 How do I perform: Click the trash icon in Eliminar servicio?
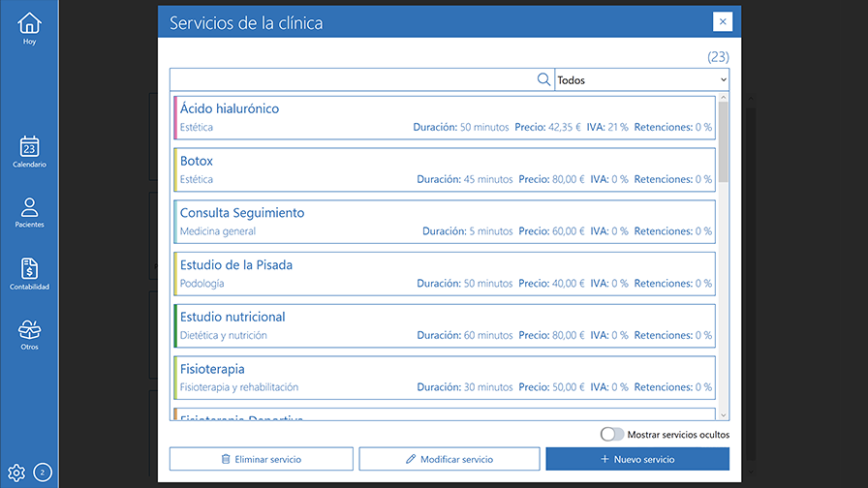tap(226, 459)
